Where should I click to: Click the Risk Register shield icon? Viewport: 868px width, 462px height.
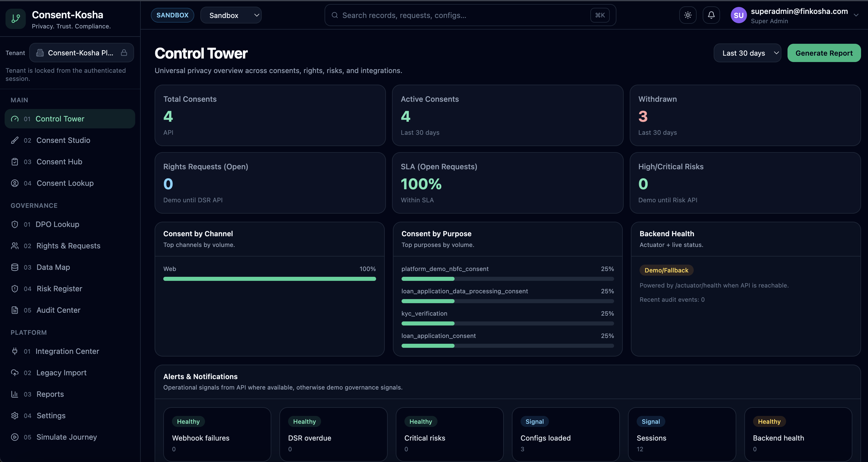pos(15,289)
